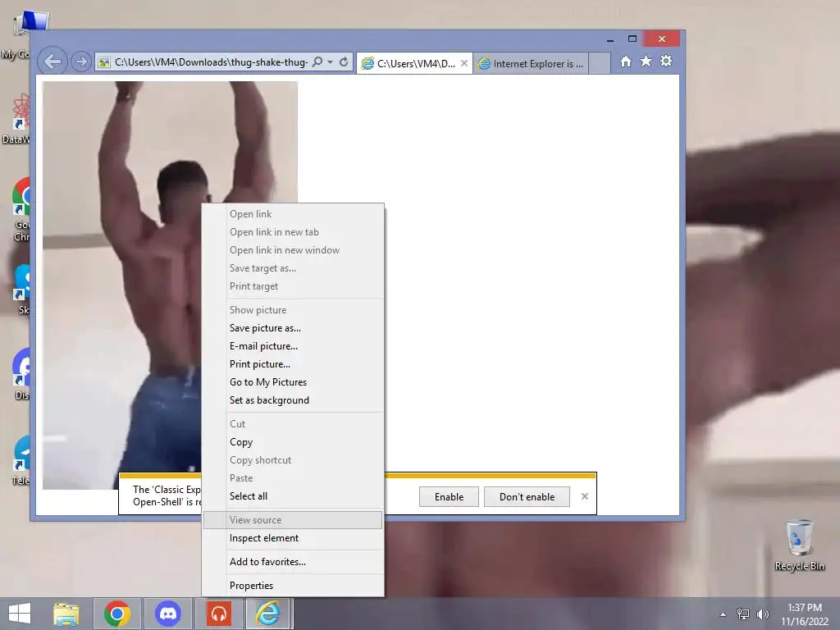Select 'Copy' in the context menu
The width and height of the screenshot is (840, 630).
tap(293, 442)
